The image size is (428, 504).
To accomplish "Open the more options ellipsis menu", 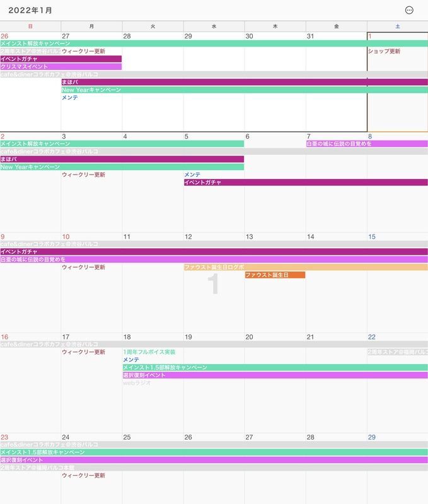I will pyautogui.click(x=409, y=10).
